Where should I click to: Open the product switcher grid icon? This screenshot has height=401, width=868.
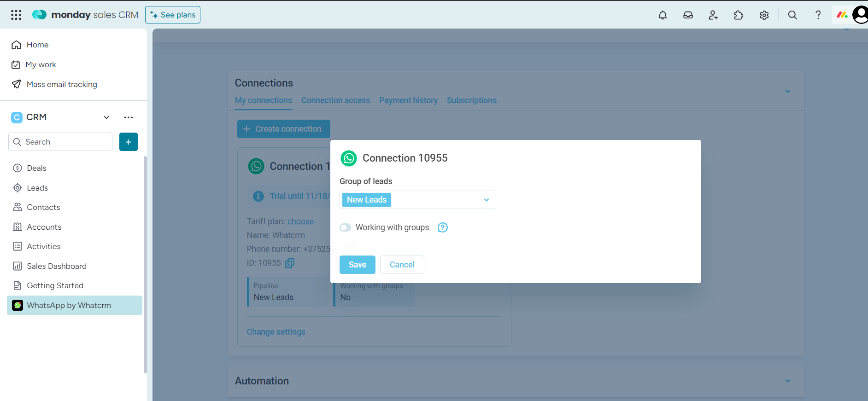point(16,15)
